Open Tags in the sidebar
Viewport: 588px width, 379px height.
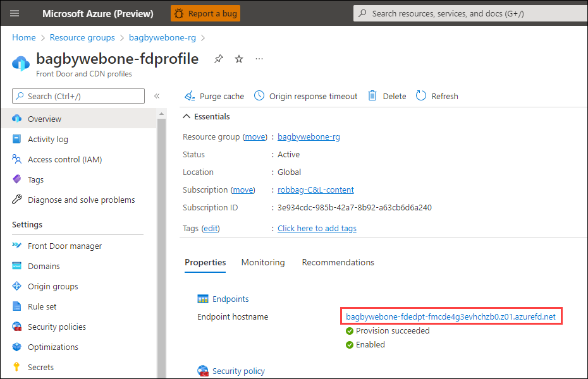35,180
